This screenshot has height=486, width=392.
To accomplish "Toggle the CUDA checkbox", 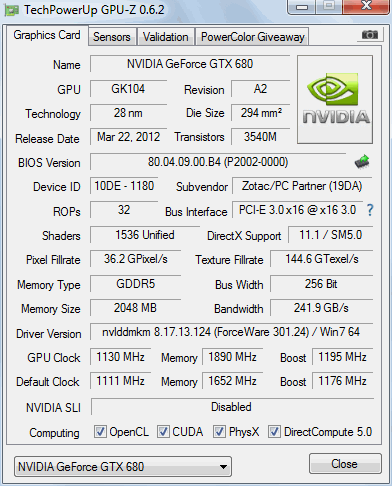I will [163, 431].
